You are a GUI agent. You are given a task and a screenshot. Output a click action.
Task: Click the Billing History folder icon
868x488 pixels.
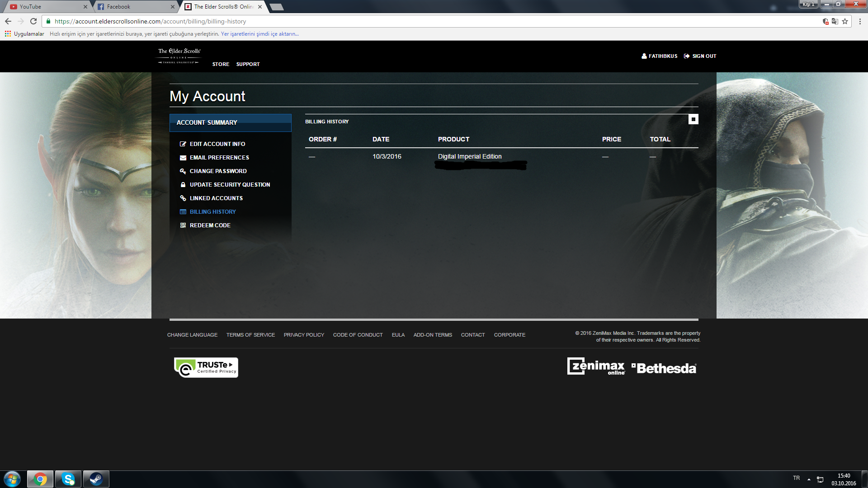click(x=183, y=211)
